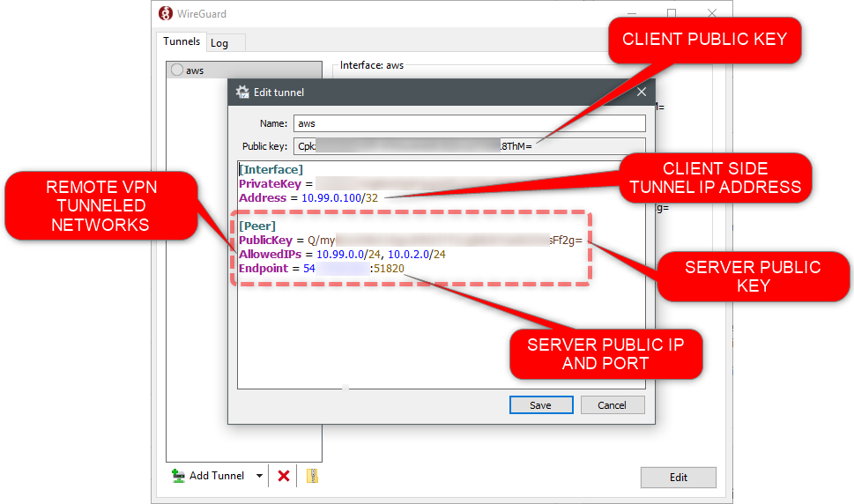The height and width of the screenshot is (504, 854).
Task: Select the aws tunnel in the list
Action: point(243,70)
